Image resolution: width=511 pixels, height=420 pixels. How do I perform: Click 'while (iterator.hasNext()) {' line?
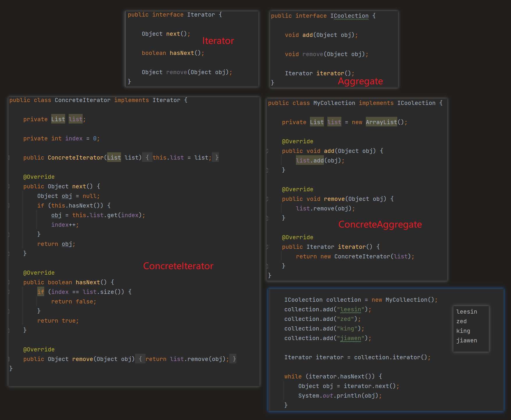click(333, 377)
